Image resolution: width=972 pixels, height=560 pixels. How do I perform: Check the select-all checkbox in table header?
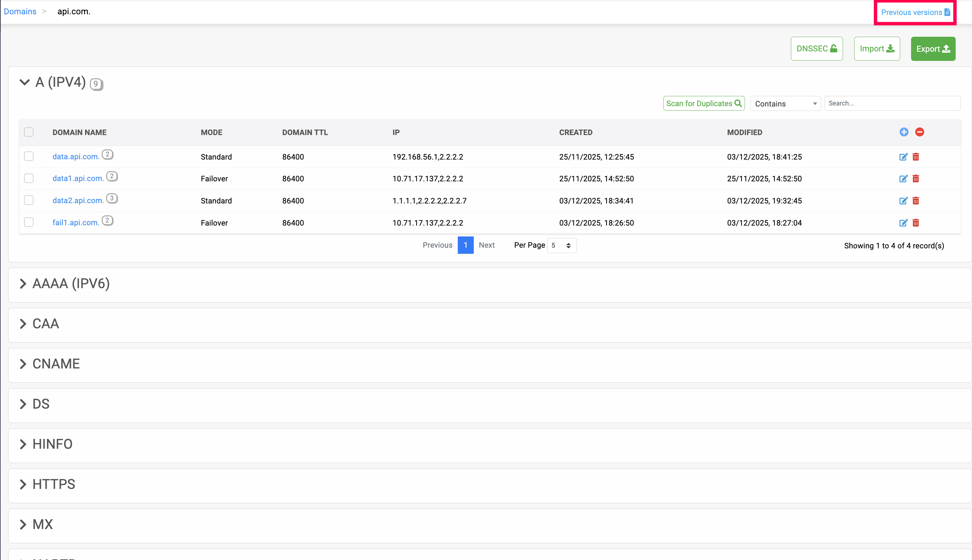point(29,132)
